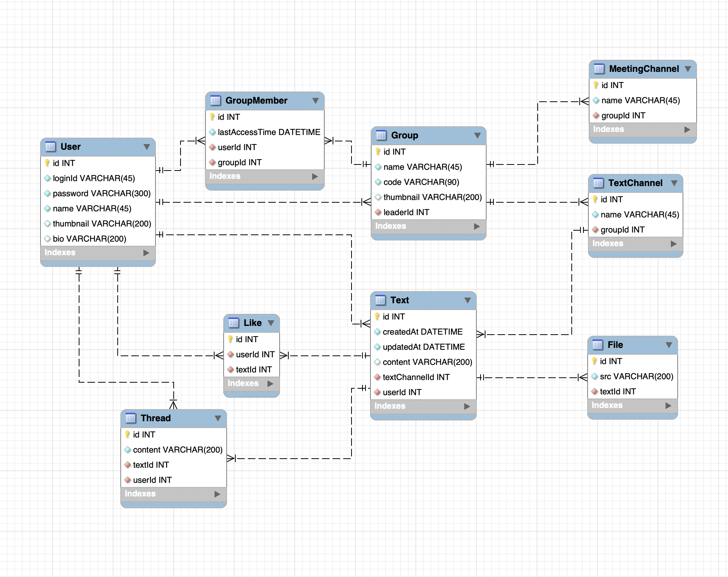Click the GroupMember table icon
Image resolution: width=728 pixels, height=577 pixels.
tap(215, 101)
